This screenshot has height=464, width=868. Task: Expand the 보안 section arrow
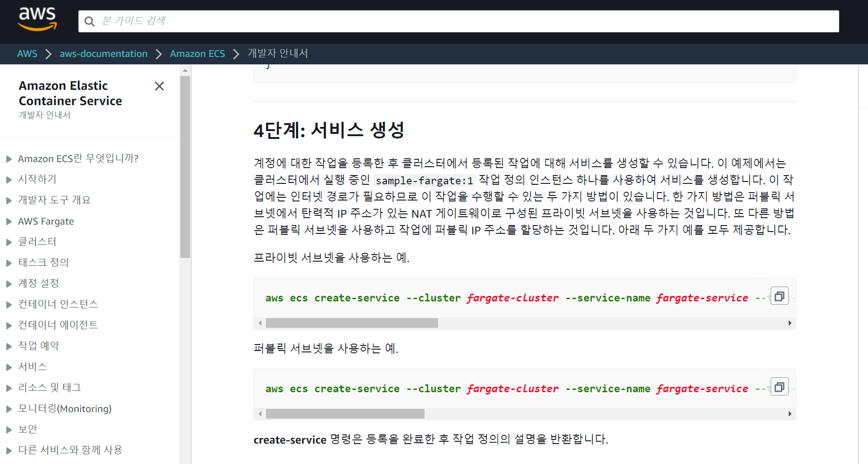pyautogui.click(x=9, y=430)
